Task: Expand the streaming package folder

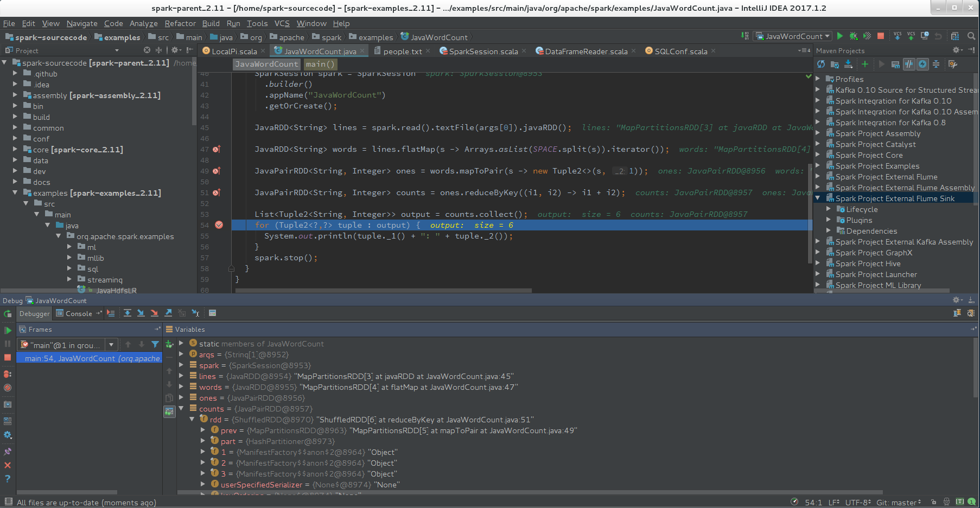Action: [x=69, y=280]
